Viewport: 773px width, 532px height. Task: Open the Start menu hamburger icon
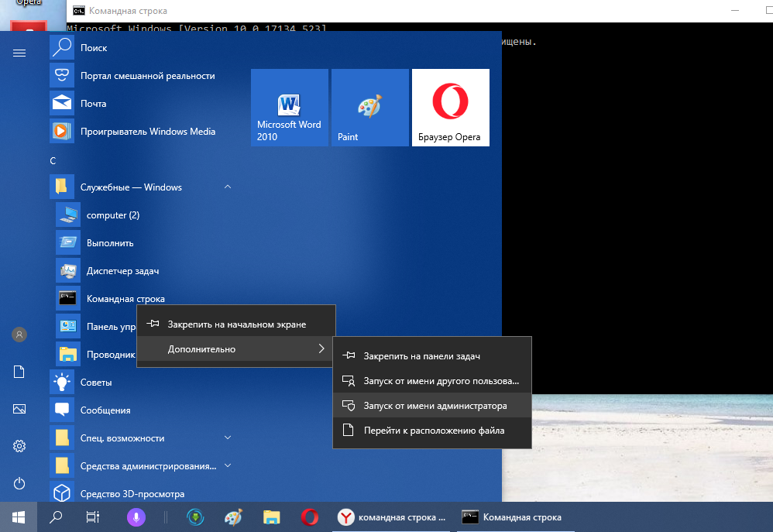(x=19, y=53)
